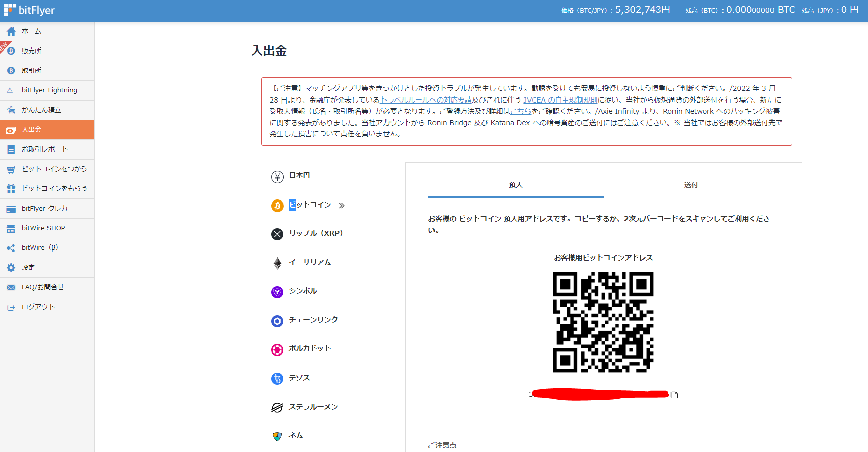Select リップル (XRP) currency label

click(316, 233)
